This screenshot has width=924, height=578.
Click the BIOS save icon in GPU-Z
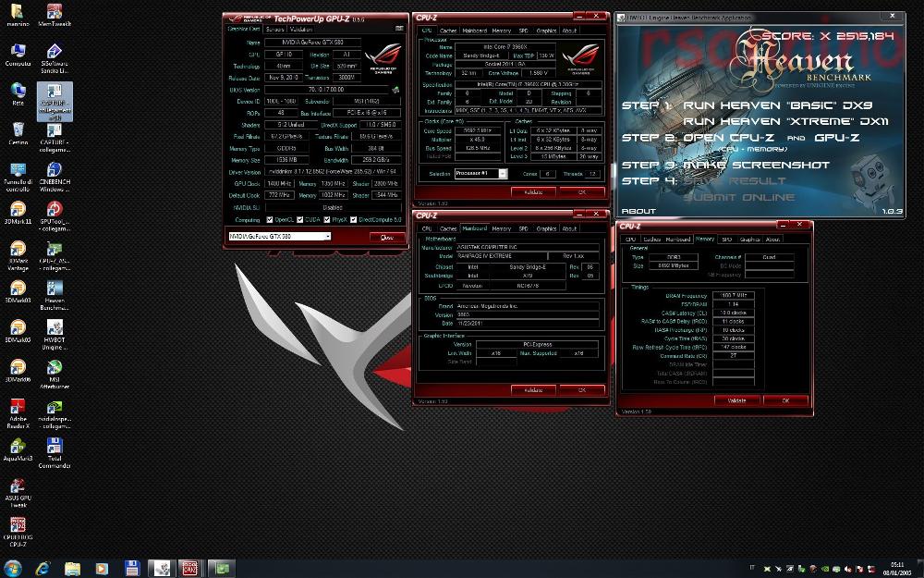tap(395, 90)
